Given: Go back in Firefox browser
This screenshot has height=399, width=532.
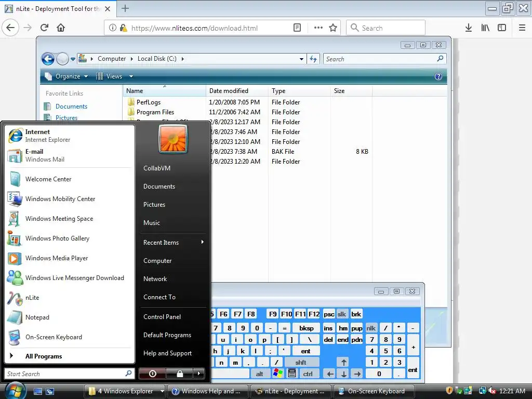Looking at the screenshot, I should [x=10, y=28].
